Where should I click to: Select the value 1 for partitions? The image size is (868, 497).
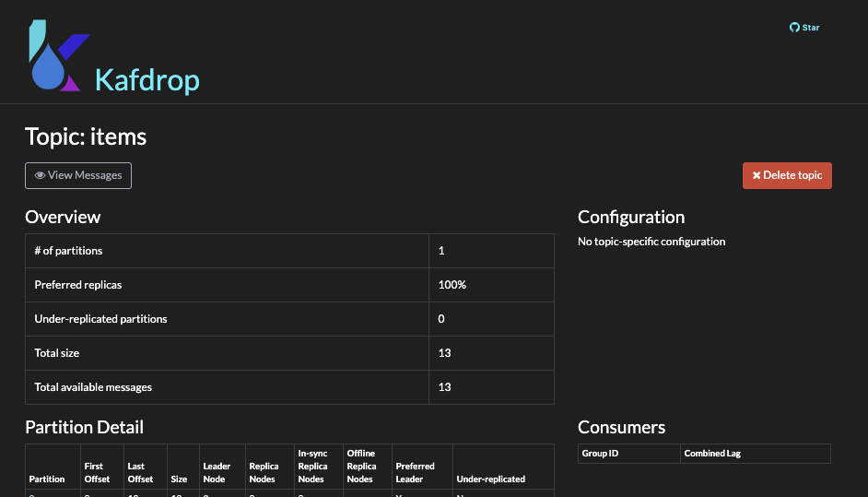coord(441,251)
